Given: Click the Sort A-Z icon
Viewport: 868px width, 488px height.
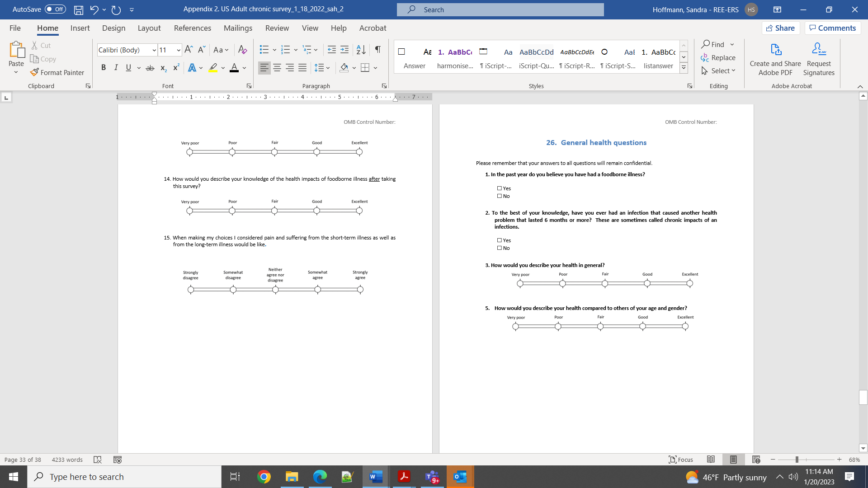Looking at the screenshot, I should point(361,50).
